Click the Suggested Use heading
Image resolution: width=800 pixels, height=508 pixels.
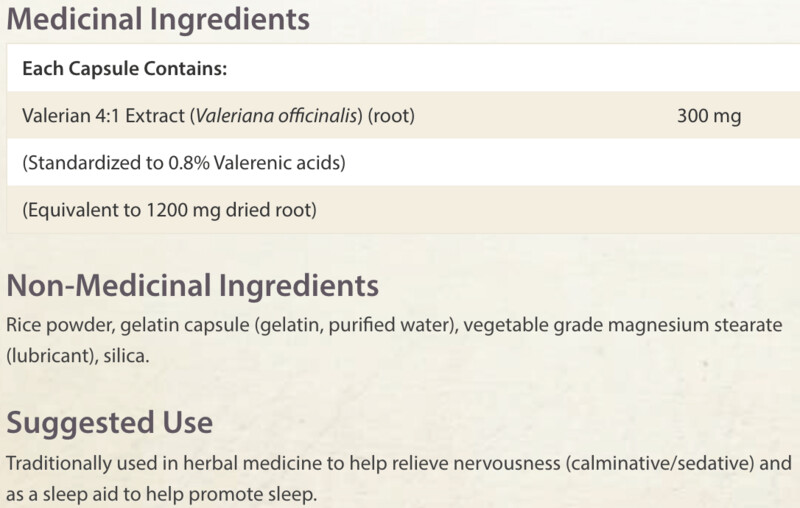tap(109, 422)
